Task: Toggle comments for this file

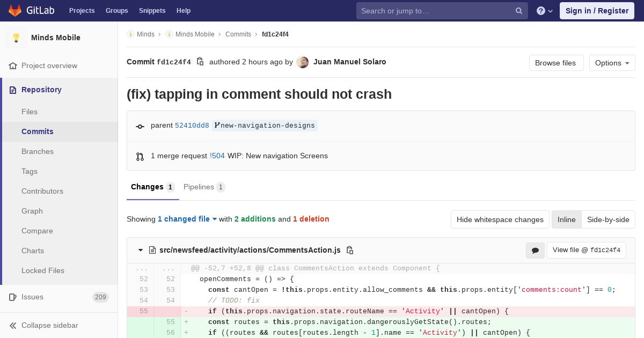Action: [x=535, y=250]
